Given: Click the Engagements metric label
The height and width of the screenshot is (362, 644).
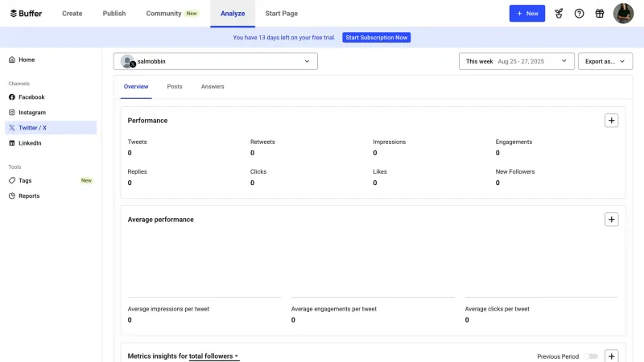Looking at the screenshot, I should (514, 142).
